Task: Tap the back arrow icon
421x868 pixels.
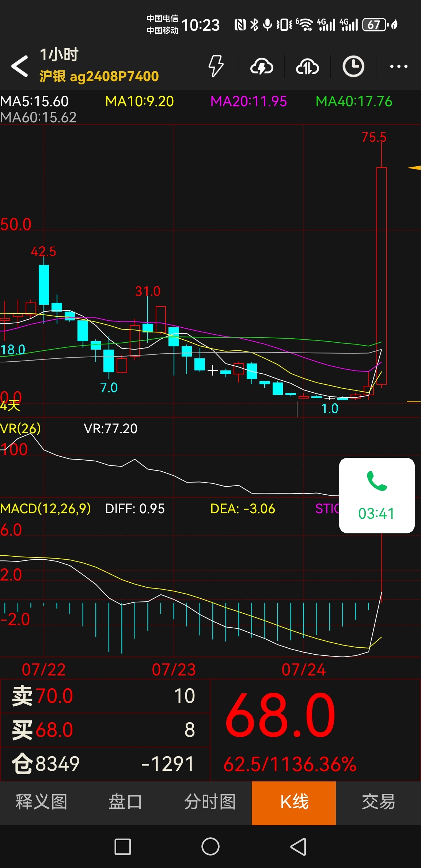Action: pos(20,66)
